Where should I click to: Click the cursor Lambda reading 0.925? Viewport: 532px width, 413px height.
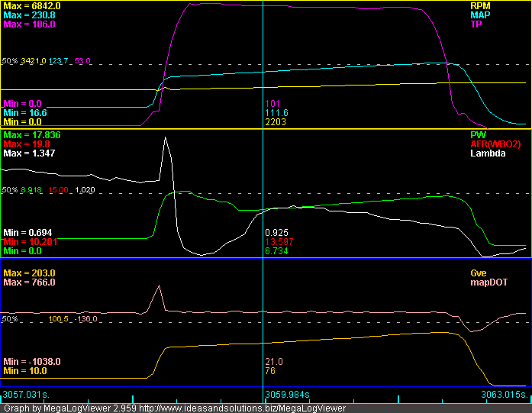[x=276, y=233]
